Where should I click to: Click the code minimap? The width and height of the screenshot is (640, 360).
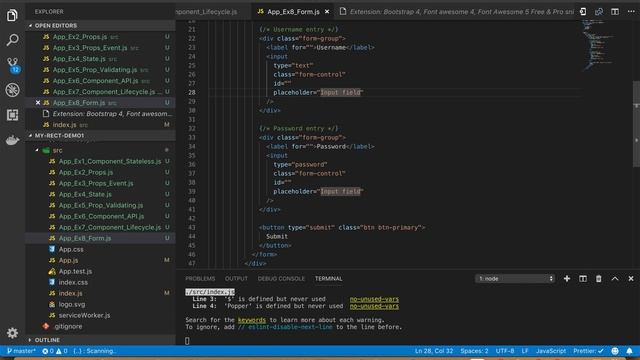pos(599,45)
